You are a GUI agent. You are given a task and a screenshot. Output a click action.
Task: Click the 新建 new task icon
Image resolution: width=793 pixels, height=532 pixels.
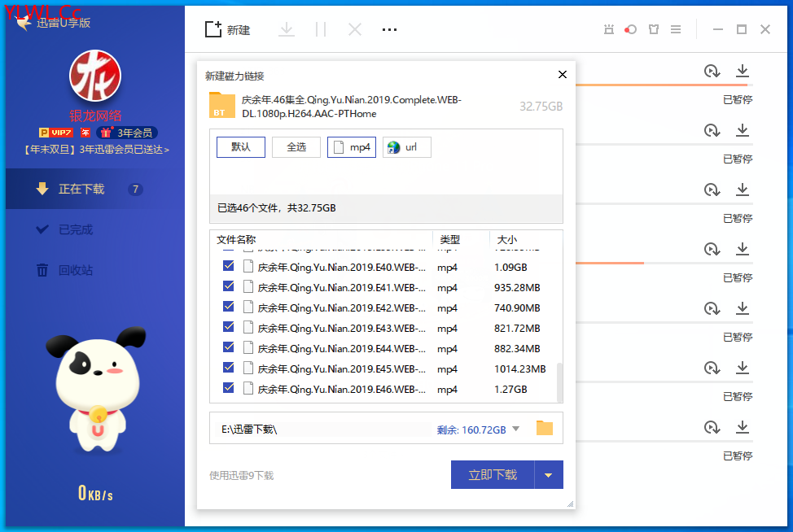click(x=213, y=29)
